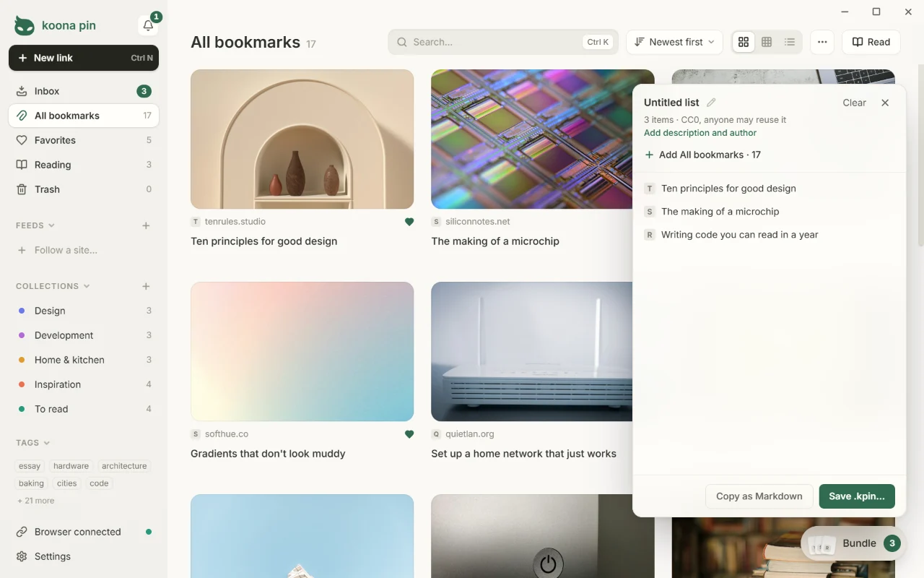Switch to grid card view
Image resolution: width=924 pixels, height=578 pixels.
pos(744,42)
